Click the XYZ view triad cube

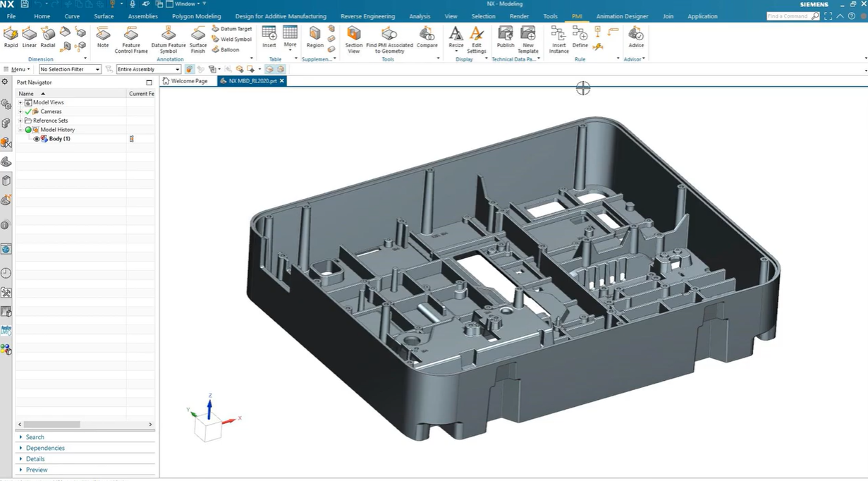tap(208, 428)
